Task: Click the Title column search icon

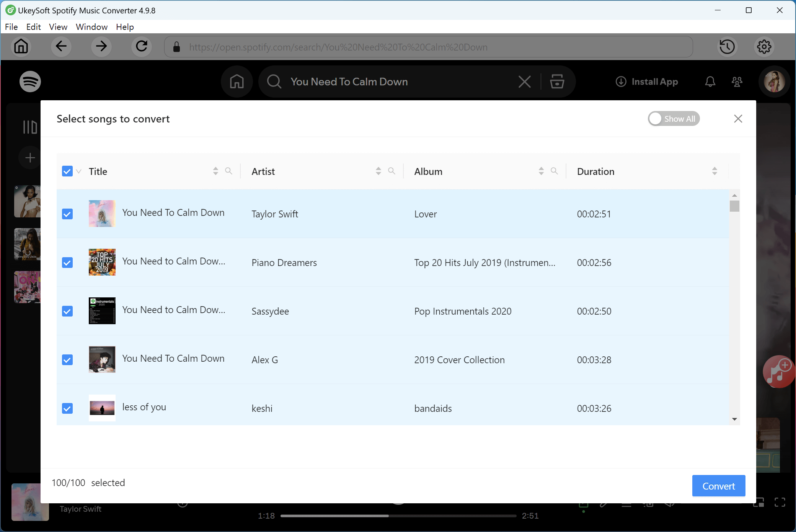Action: 228,171
